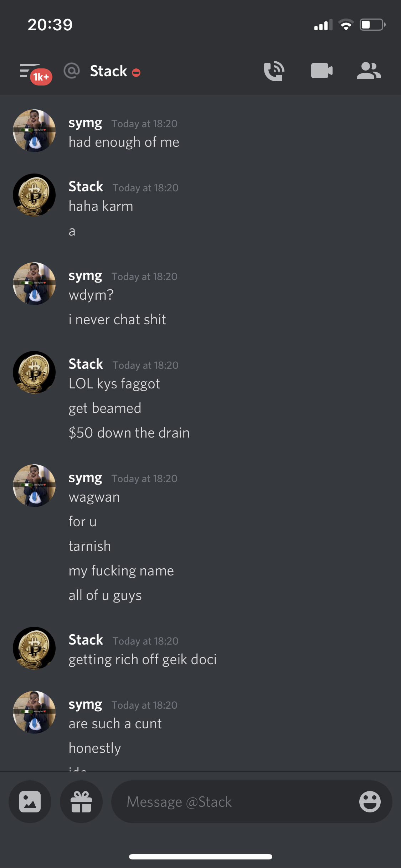Viewport: 401px width, 868px height.
Task: Tap the 1k+ unread notifications badge
Action: pyautogui.click(x=41, y=77)
